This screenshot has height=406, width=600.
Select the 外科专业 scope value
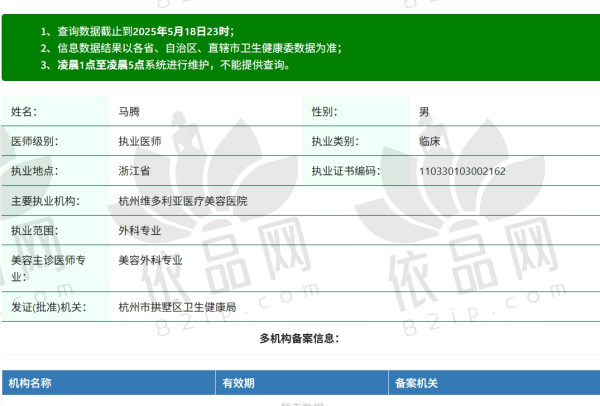pyautogui.click(x=140, y=231)
